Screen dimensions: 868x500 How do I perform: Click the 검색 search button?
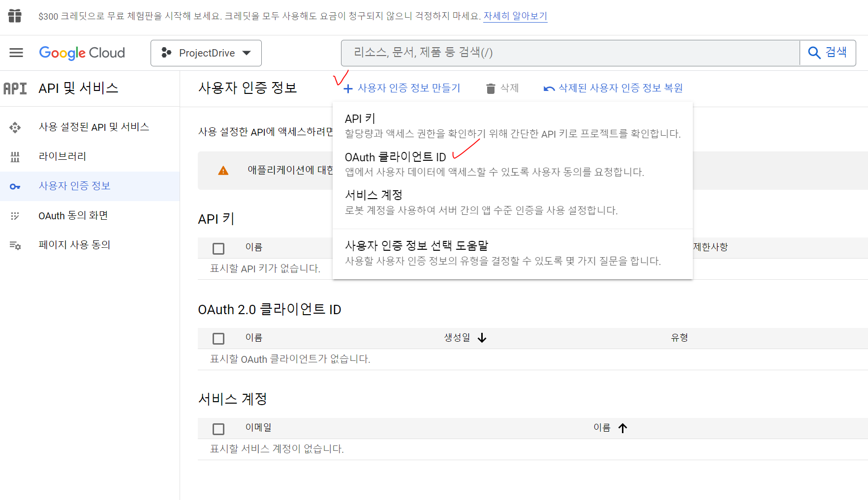pyautogui.click(x=828, y=53)
